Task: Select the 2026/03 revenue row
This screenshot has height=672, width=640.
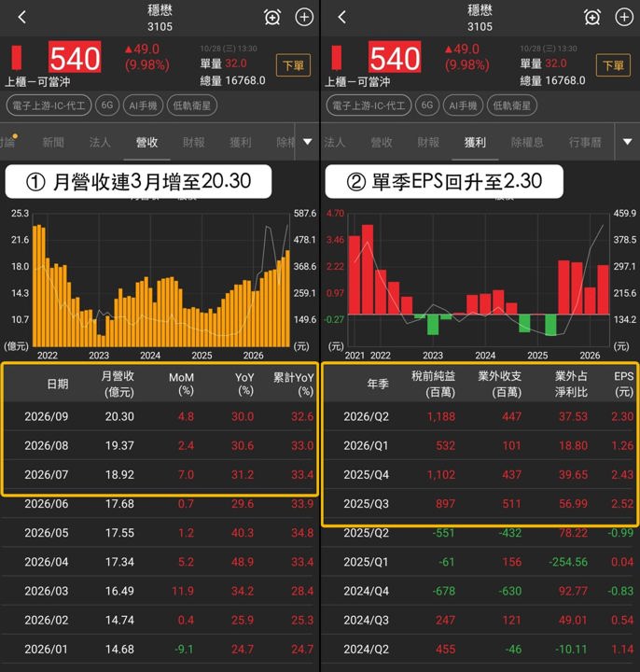Action: click(160, 591)
